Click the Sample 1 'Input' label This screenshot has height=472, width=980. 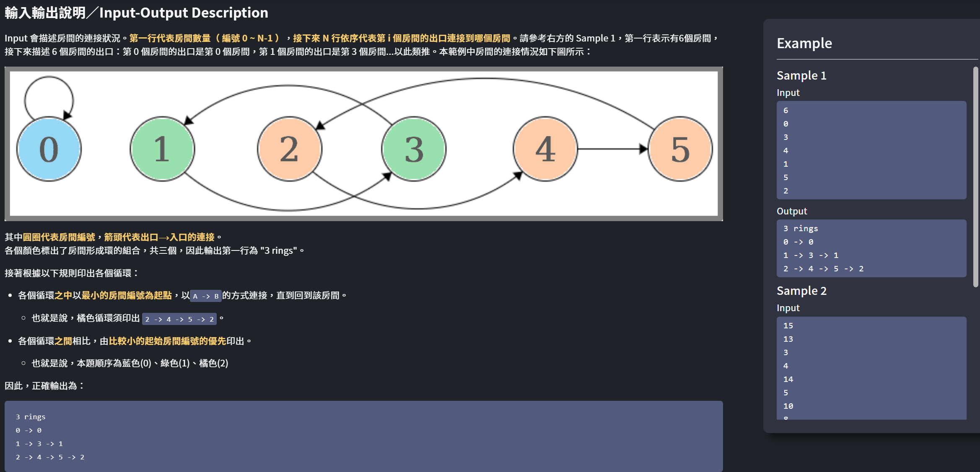tap(788, 93)
